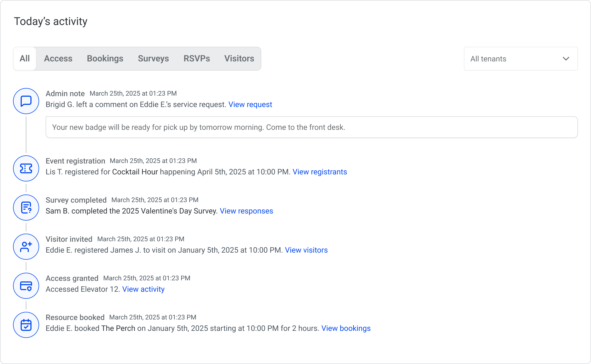Viewport: 591px width, 364px height.
Task: Show the RSVPs tab
Action: pyautogui.click(x=197, y=58)
